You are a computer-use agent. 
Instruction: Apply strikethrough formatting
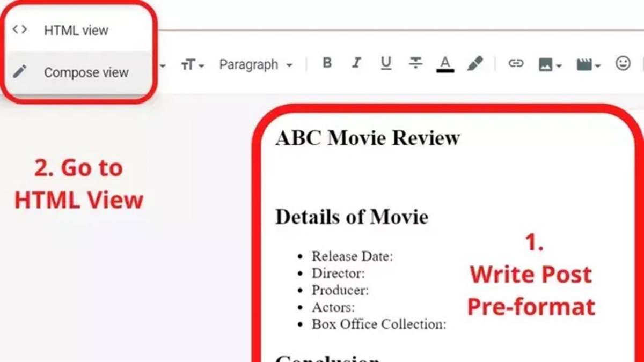(415, 63)
